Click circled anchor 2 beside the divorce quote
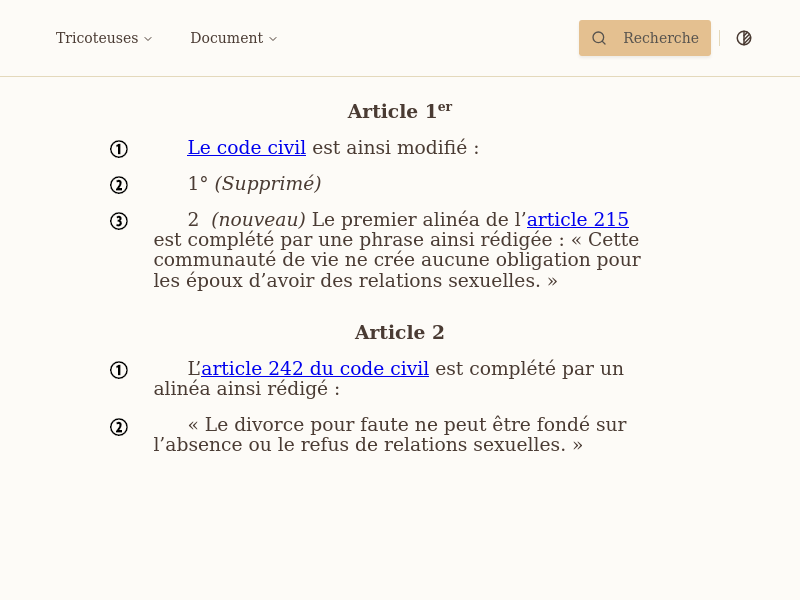This screenshot has height=600, width=800. pyautogui.click(x=118, y=427)
